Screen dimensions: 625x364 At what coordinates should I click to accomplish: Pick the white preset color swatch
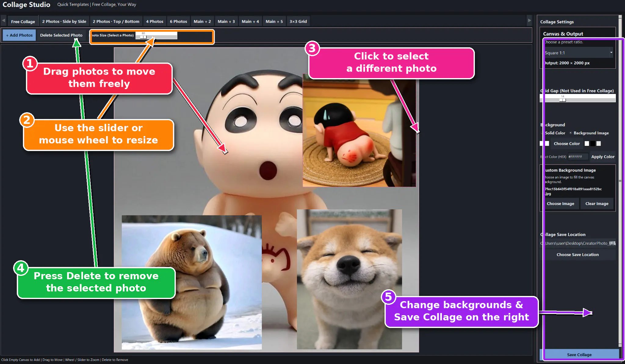click(587, 143)
